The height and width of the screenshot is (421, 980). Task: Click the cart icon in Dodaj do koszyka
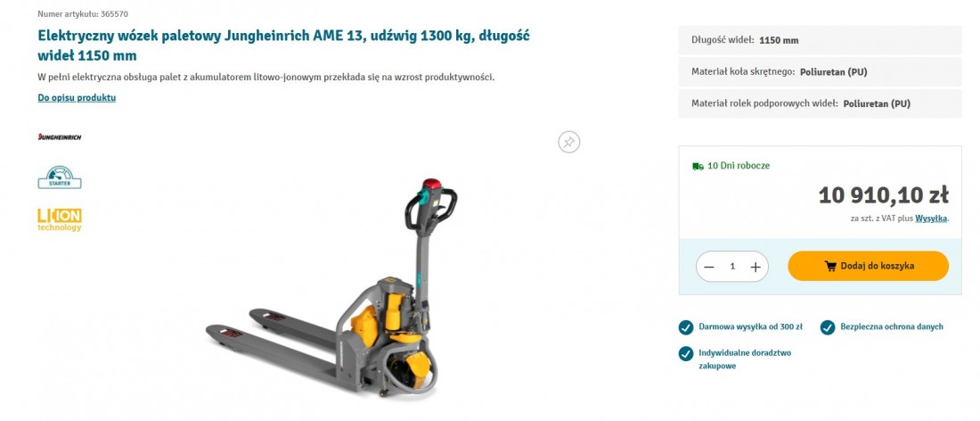point(830,266)
